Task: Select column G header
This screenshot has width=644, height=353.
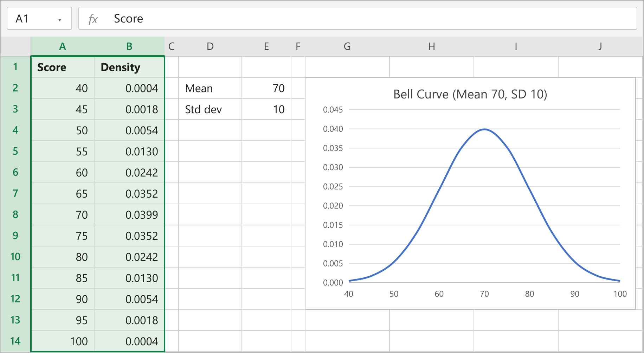Action: [x=347, y=46]
